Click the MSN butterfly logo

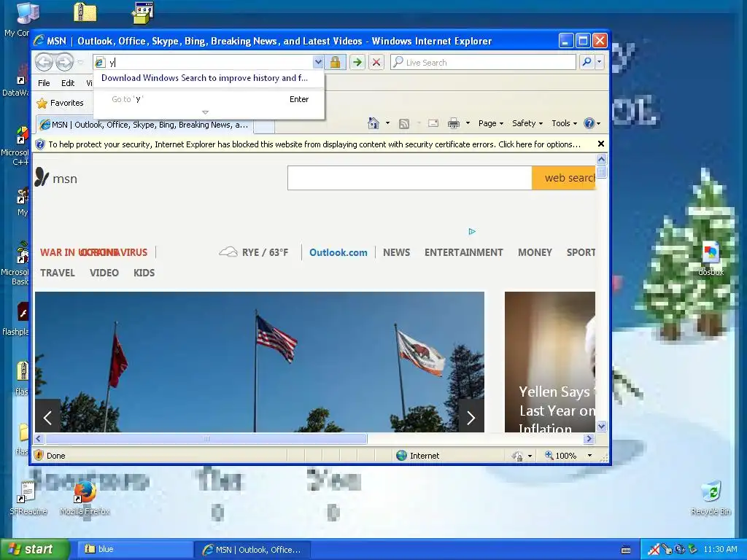(42, 178)
